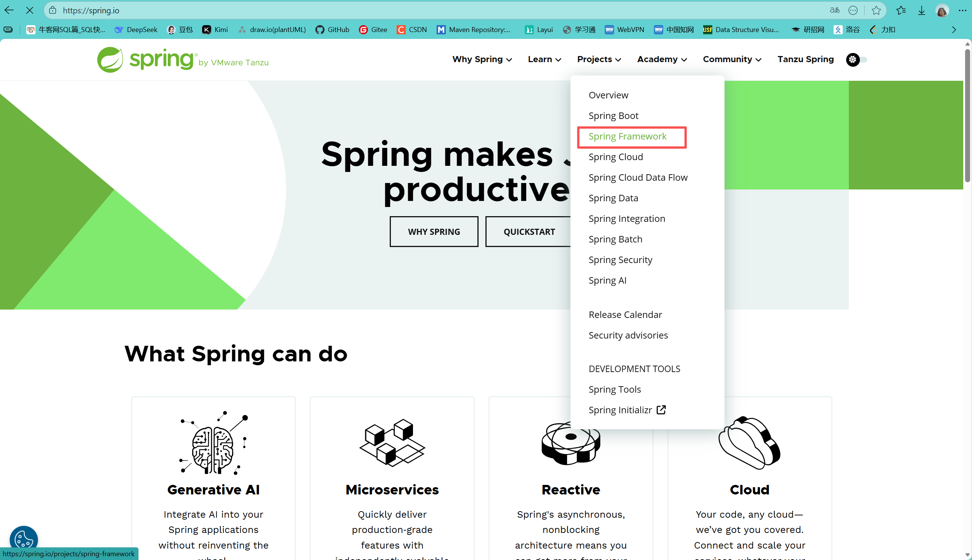972x560 pixels.
Task: Open cookie preferences icon
Action: pos(24,538)
